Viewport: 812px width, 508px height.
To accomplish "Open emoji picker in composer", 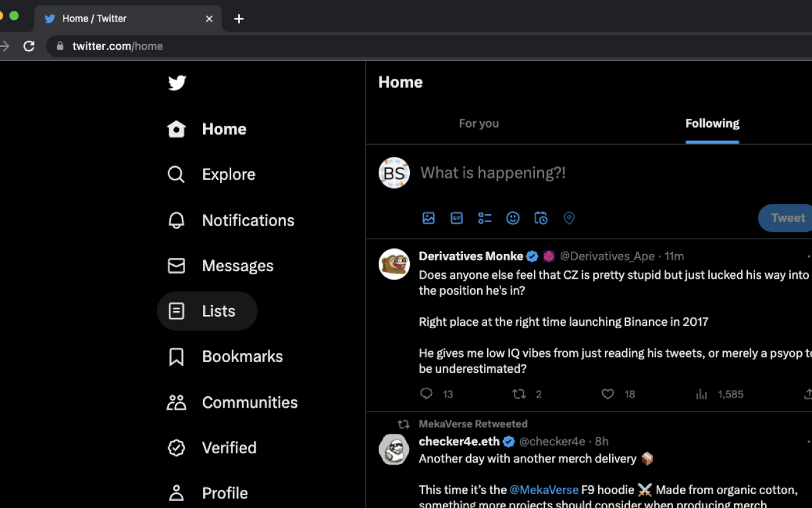I will [x=513, y=218].
